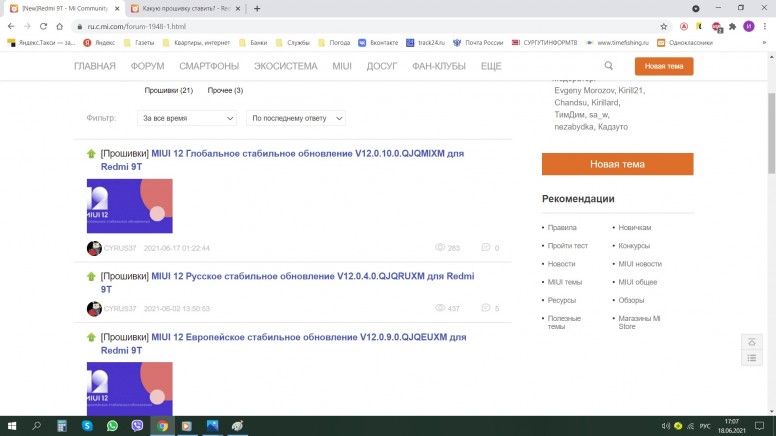The height and width of the screenshot is (436, 776).
Task: Open Конкурсы link
Action: tap(634, 246)
